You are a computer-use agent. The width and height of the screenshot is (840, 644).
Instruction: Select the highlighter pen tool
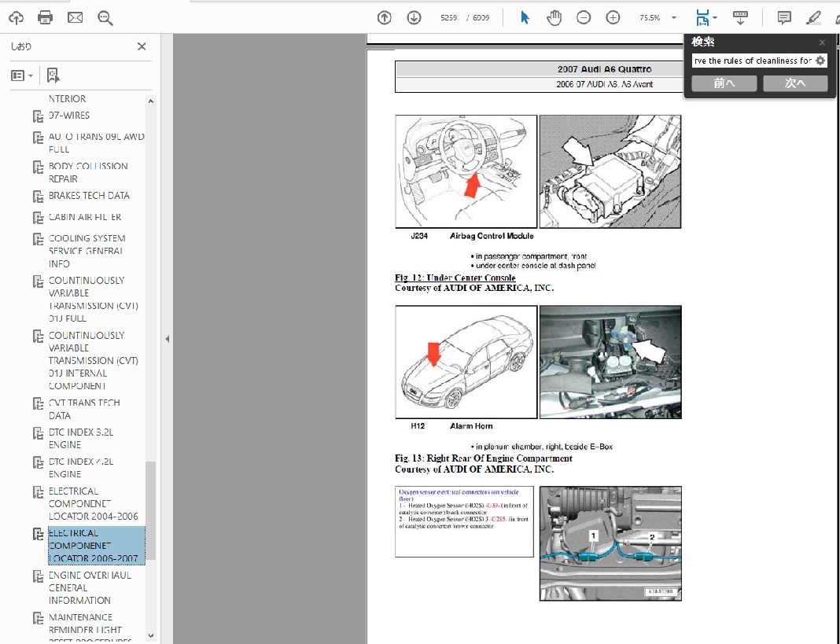tap(814, 17)
